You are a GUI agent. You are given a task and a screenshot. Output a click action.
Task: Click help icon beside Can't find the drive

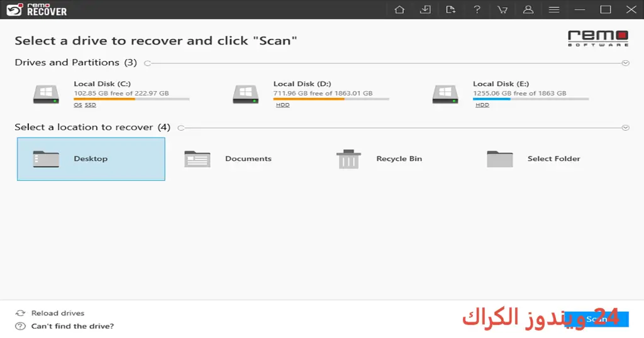click(x=20, y=326)
